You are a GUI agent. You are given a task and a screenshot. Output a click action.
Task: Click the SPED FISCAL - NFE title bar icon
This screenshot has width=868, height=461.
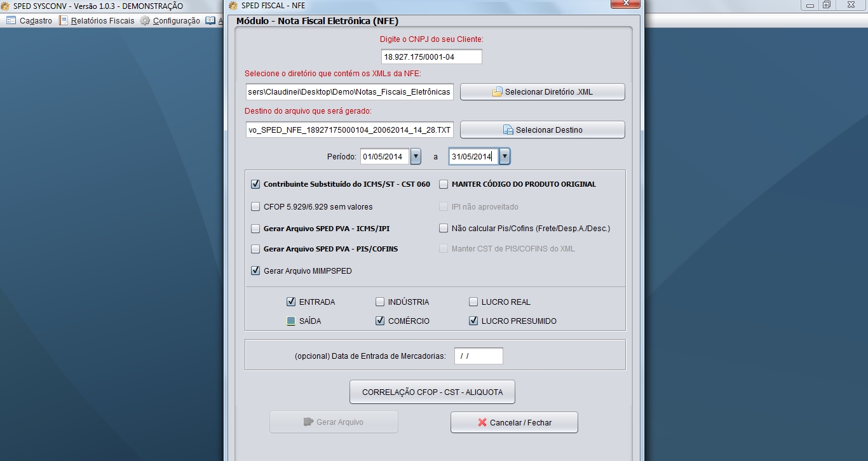233,5
